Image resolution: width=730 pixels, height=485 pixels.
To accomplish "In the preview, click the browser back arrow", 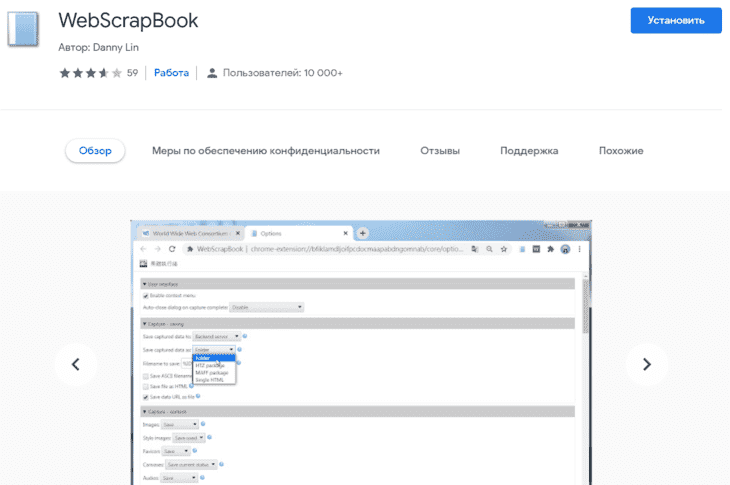I will click(x=143, y=249).
